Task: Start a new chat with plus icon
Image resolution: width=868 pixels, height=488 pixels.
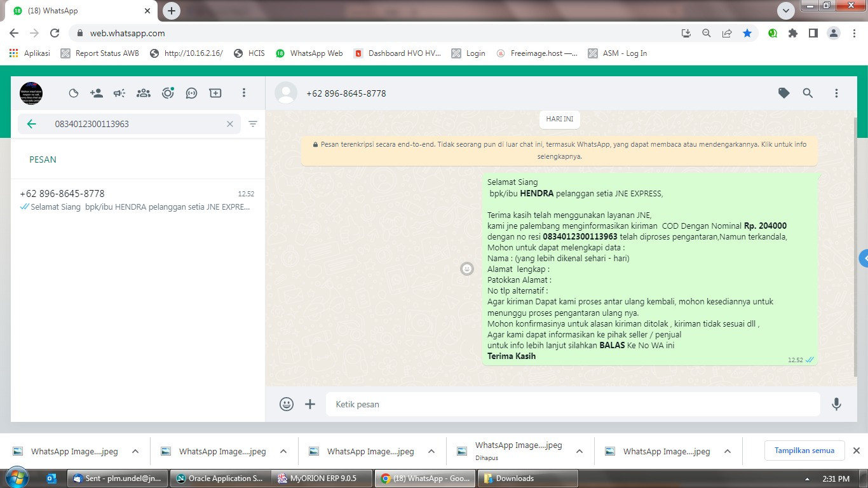Action: pos(215,93)
